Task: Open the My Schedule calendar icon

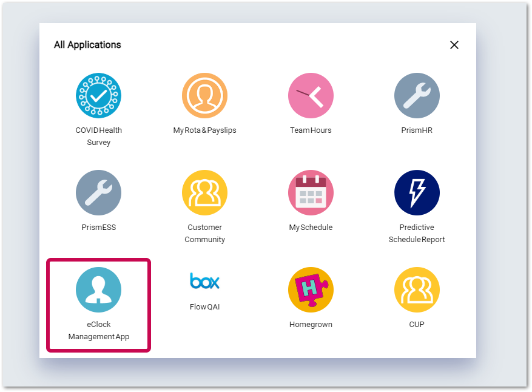Action: 311,192
